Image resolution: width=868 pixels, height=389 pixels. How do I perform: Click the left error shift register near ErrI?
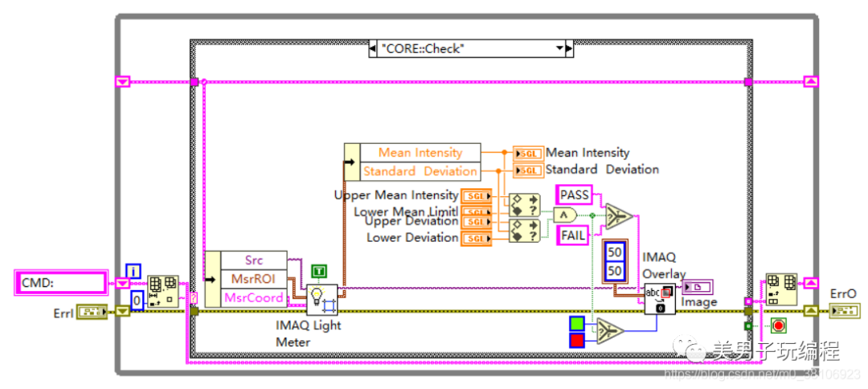[122, 312]
